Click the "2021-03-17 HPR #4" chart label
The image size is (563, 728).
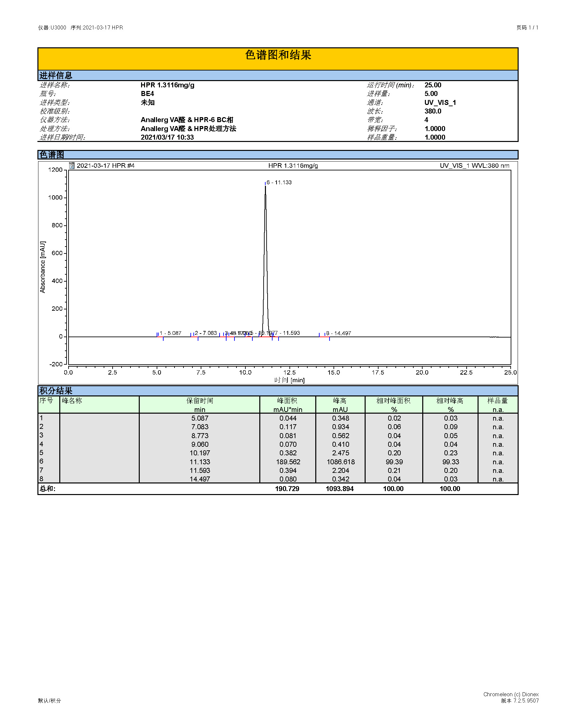click(x=105, y=166)
